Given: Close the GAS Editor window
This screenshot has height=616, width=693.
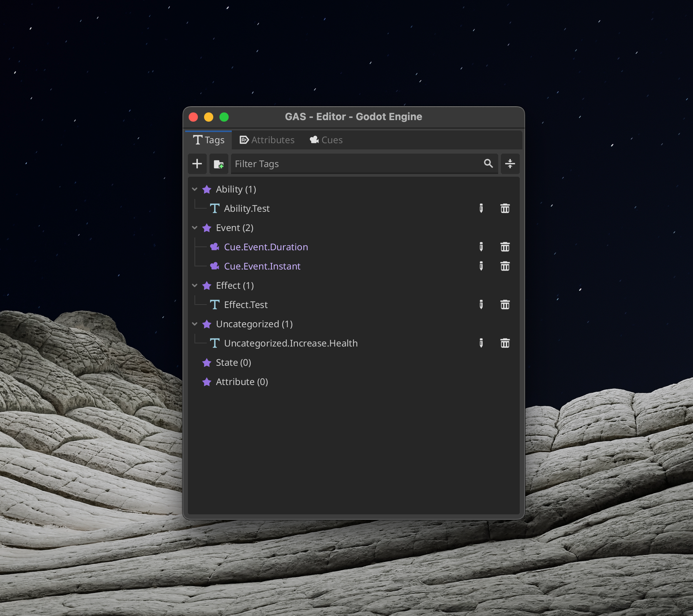Looking at the screenshot, I should tap(193, 117).
